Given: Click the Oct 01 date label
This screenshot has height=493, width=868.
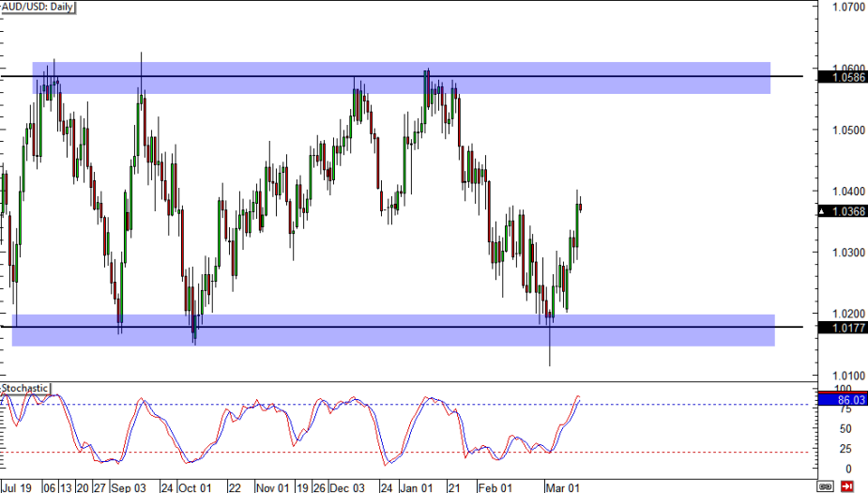Looking at the screenshot, I should 195,487.
